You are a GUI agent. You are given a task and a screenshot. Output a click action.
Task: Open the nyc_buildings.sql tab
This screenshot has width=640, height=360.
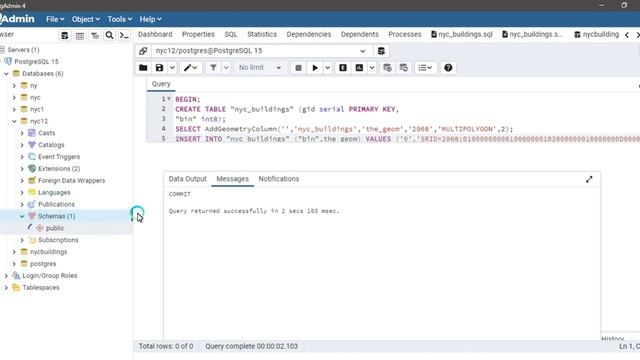click(462, 34)
